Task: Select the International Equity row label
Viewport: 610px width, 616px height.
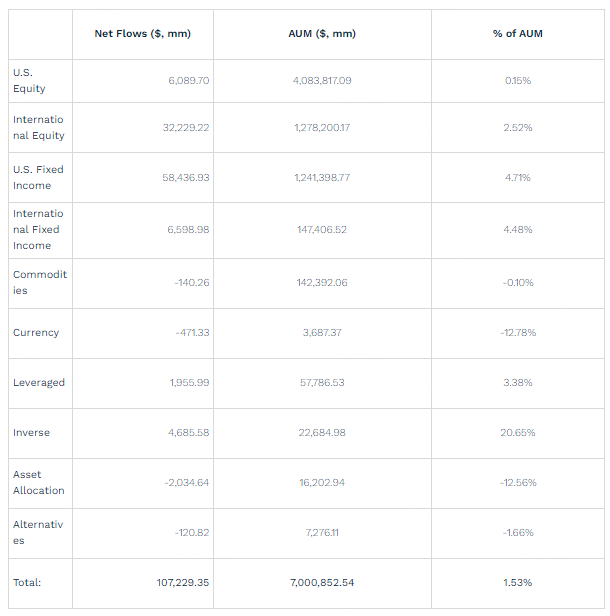Action: [38, 127]
